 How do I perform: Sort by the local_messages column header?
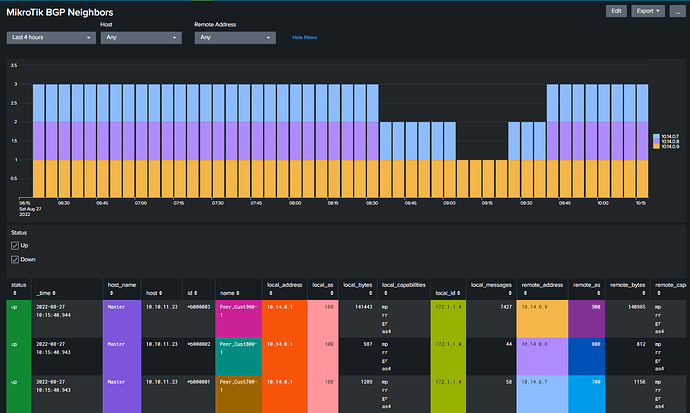point(491,289)
